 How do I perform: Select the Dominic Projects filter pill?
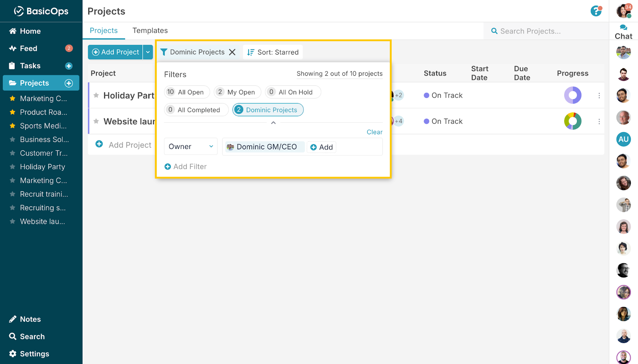(268, 110)
